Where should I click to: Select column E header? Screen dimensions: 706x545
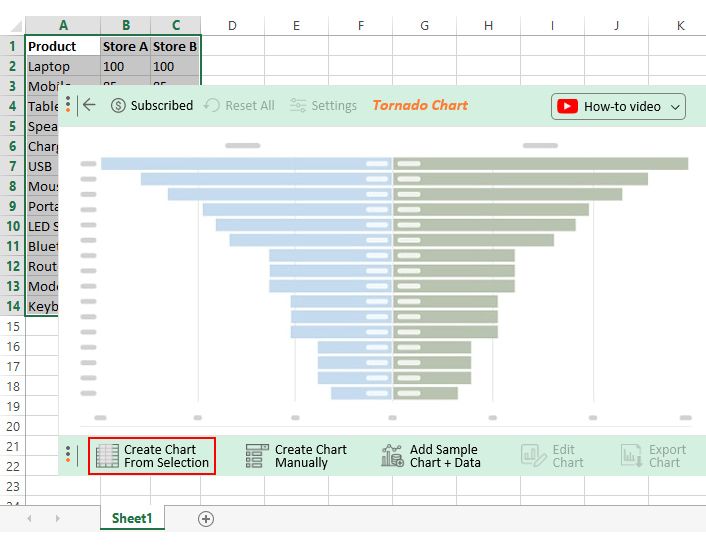(296, 25)
